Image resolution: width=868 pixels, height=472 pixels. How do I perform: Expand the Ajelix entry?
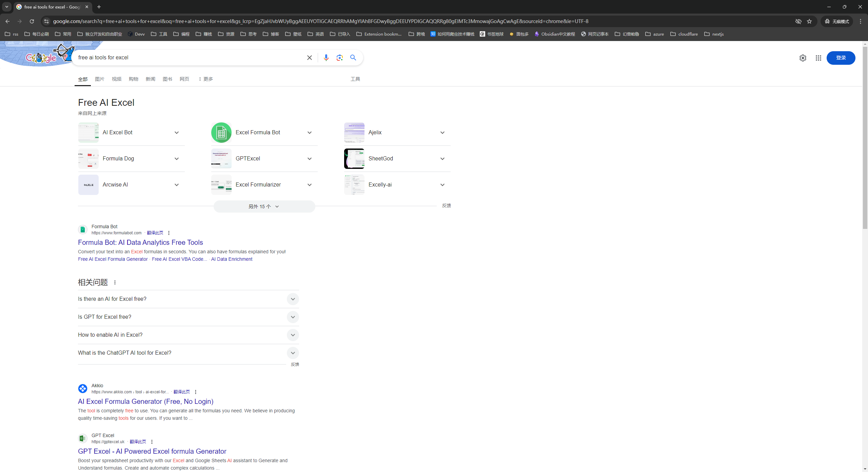click(x=442, y=133)
